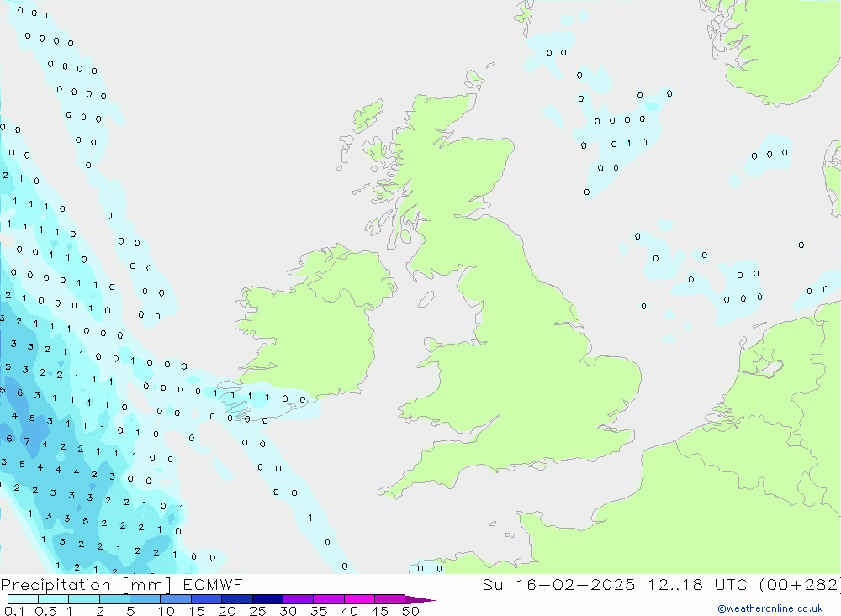Select the 40–45 mm legend color swatch
The width and height of the screenshot is (841, 616).
(359, 599)
